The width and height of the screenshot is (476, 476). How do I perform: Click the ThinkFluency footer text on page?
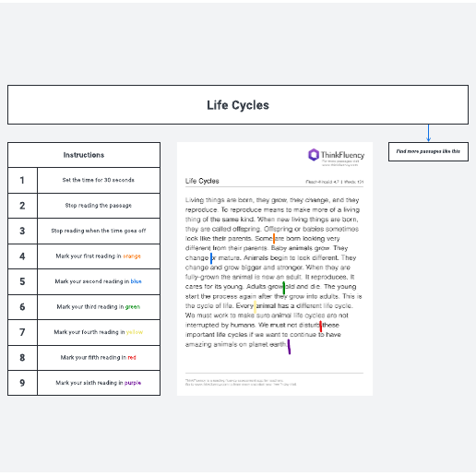point(241,382)
